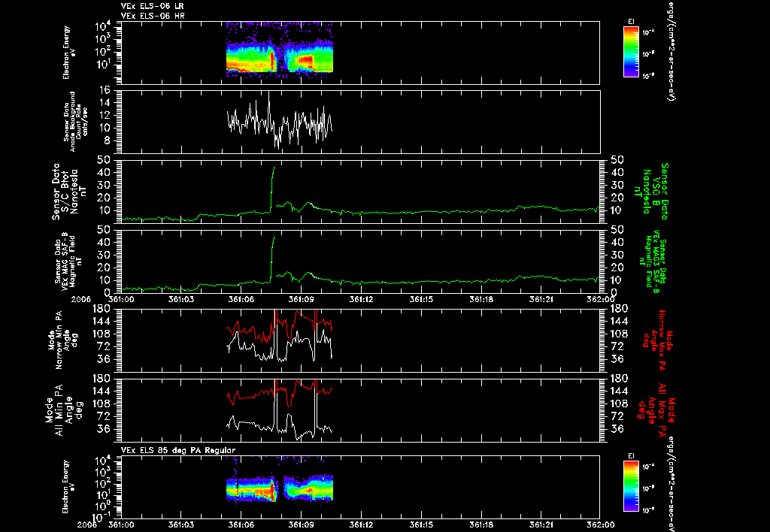Select the red 'Narrow Max PA Angle' label
The width and height of the screenshot is (770, 532).
pos(658,340)
